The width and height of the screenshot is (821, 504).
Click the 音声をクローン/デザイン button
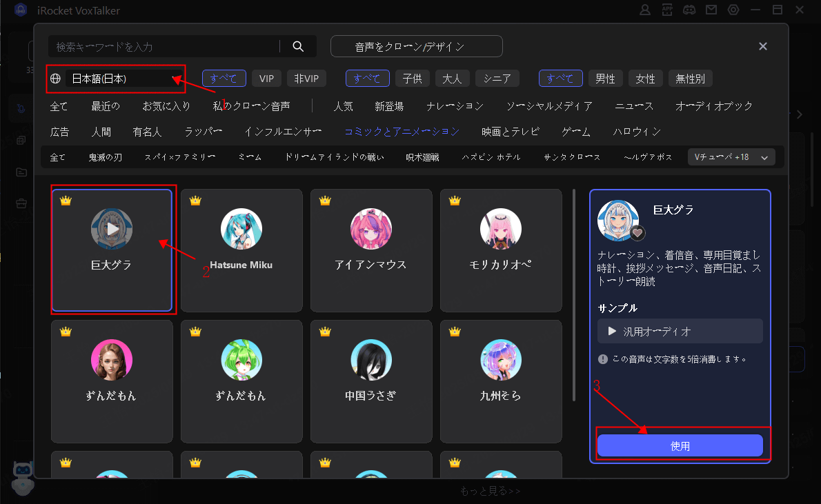pyautogui.click(x=416, y=46)
